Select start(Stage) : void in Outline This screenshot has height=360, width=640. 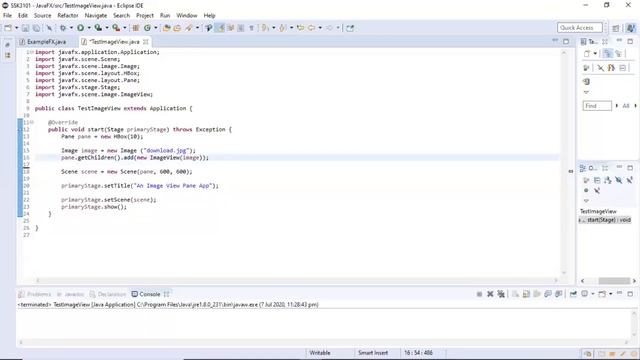606,220
